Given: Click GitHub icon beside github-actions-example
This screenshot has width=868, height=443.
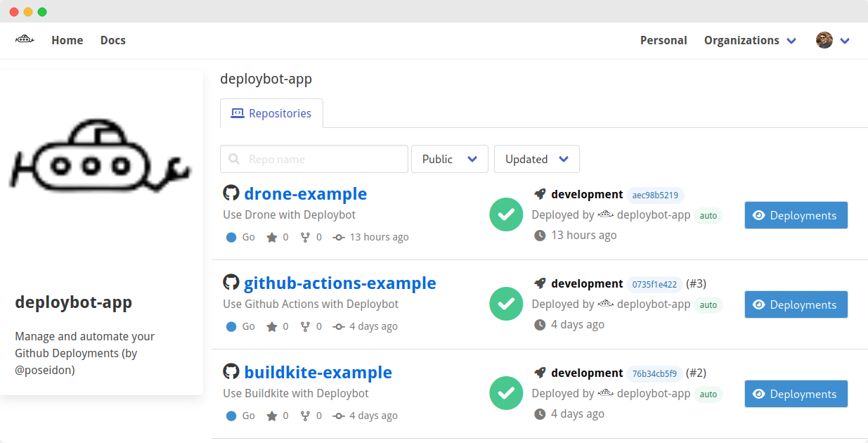Looking at the screenshot, I should click(x=231, y=282).
